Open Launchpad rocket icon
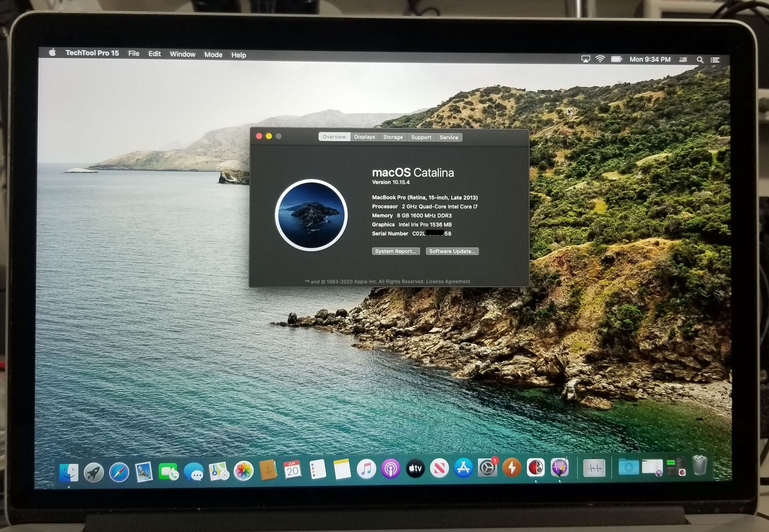 (x=94, y=472)
